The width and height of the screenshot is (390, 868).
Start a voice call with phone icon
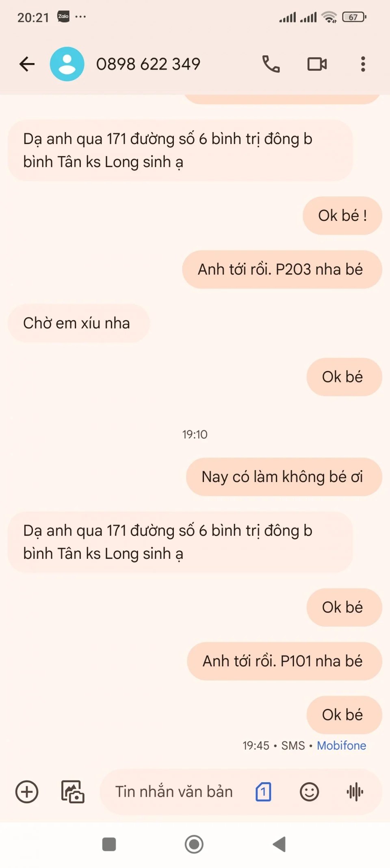pyautogui.click(x=271, y=64)
